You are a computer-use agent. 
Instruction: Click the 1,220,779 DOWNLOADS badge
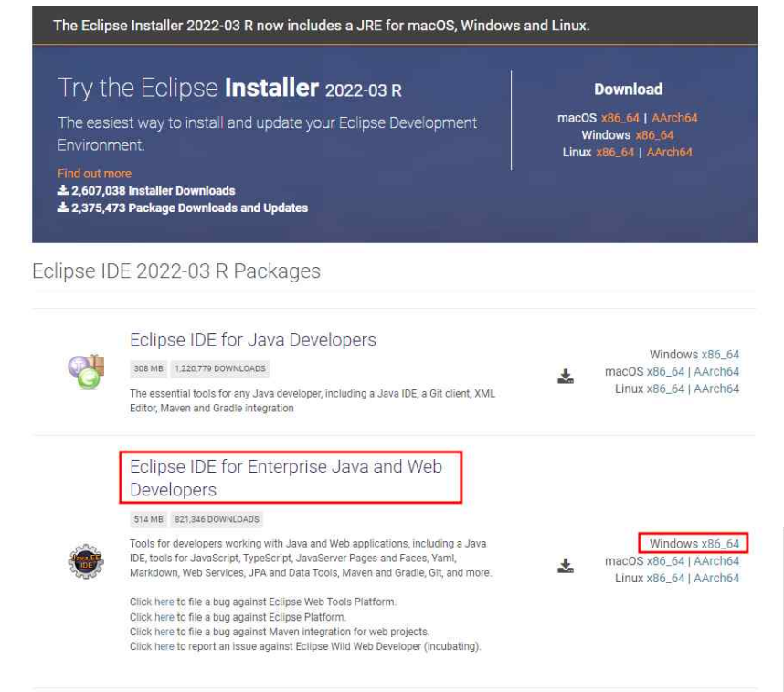(220, 368)
